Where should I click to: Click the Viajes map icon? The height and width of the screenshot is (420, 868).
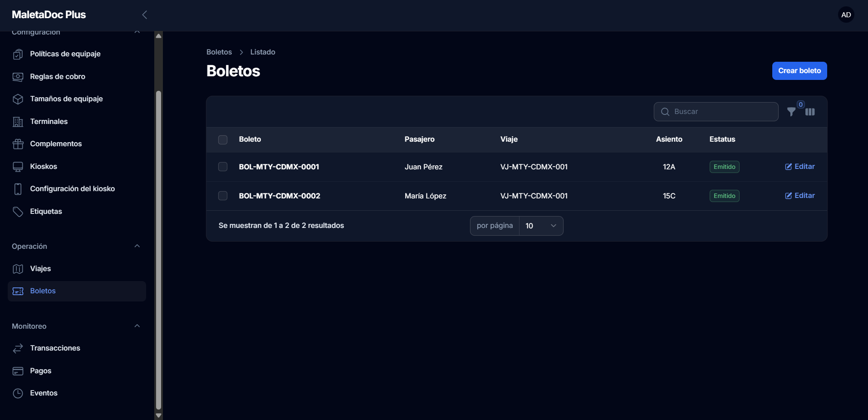[x=18, y=269]
